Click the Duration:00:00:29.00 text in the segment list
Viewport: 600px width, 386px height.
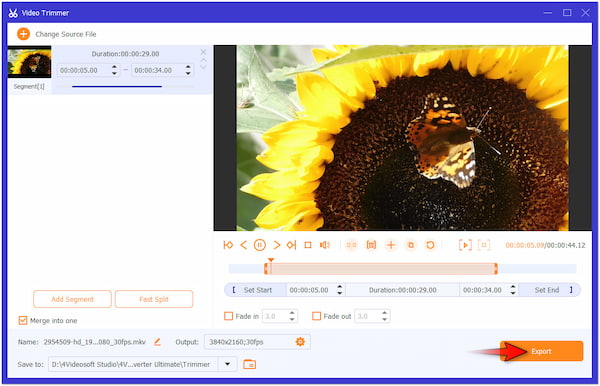pos(125,54)
